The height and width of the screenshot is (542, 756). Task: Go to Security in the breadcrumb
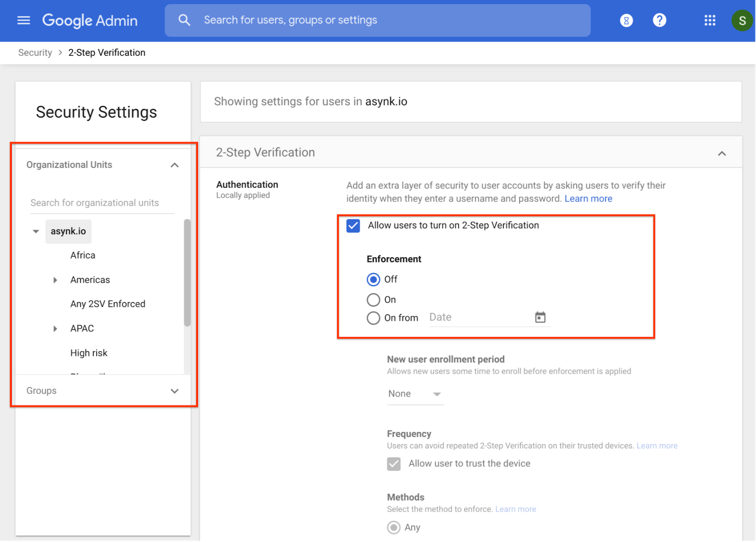point(35,52)
